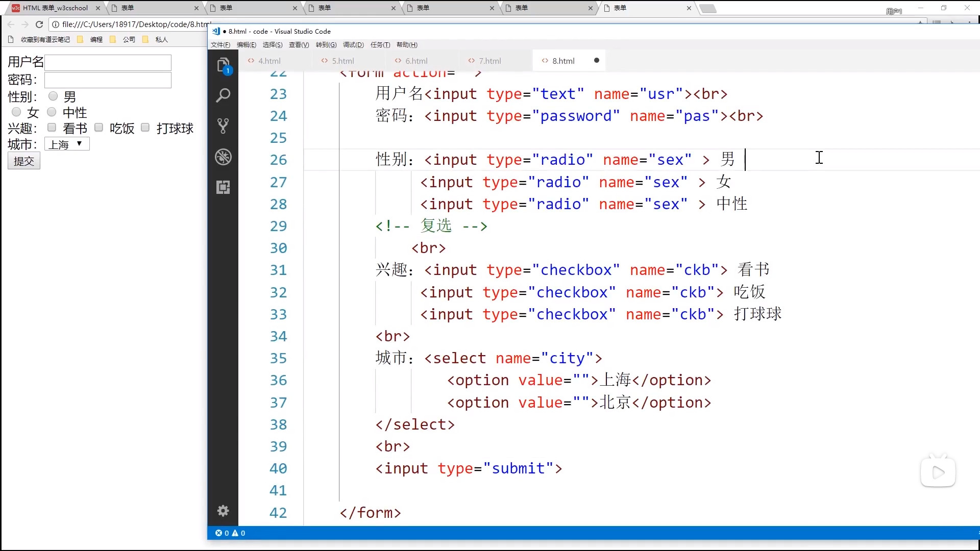Open the Search magnifier in activity bar
This screenshot has width=980, height=551.
[223, 95]
